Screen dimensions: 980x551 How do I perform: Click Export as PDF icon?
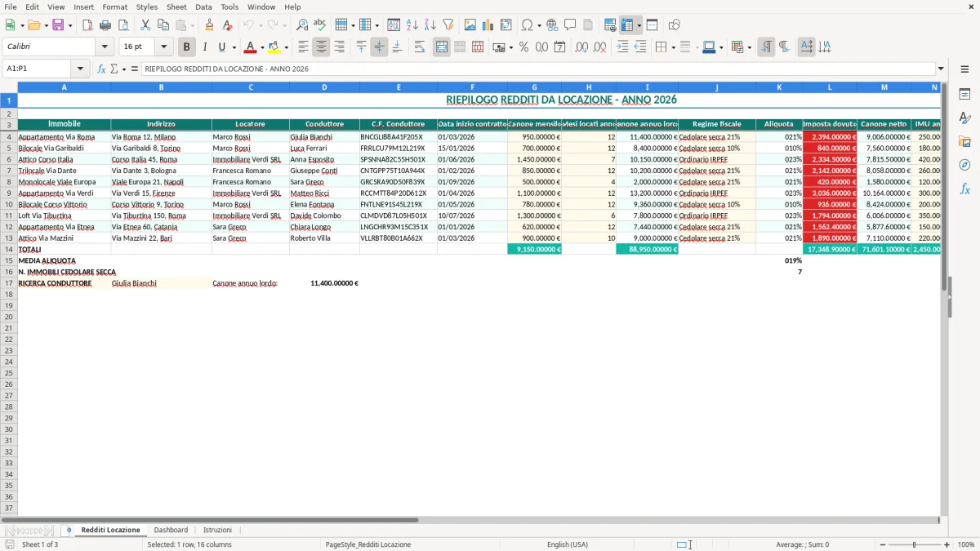coord(87,25)
